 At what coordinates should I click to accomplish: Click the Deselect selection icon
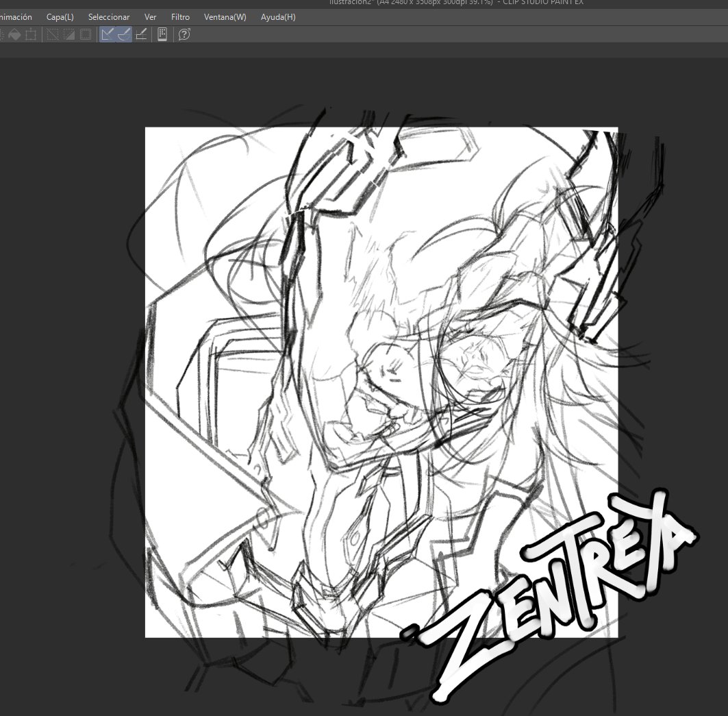[x=53, y=34]
